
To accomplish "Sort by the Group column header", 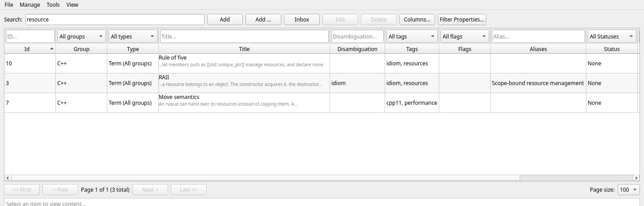I will (81, 49).
